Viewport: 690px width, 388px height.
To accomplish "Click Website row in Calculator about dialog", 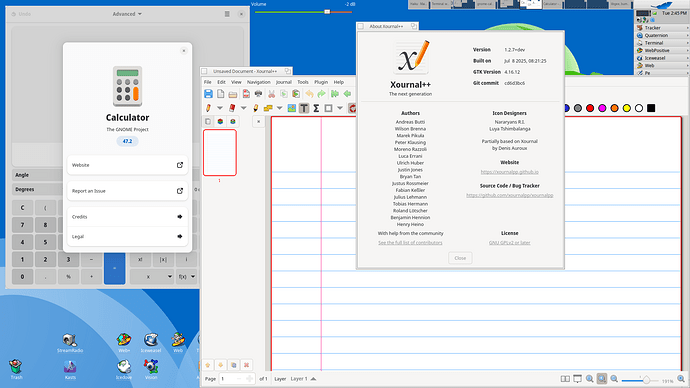I will [127, 165].
